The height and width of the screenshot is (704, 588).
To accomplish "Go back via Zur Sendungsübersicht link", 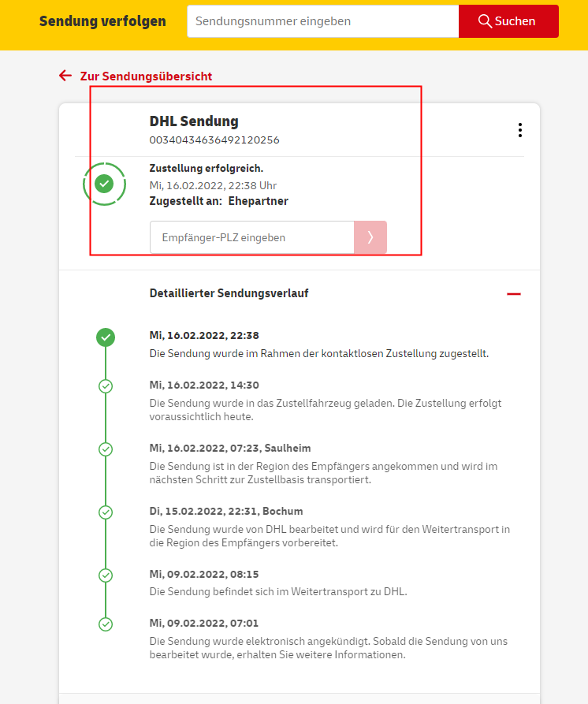I will [146, 76].
